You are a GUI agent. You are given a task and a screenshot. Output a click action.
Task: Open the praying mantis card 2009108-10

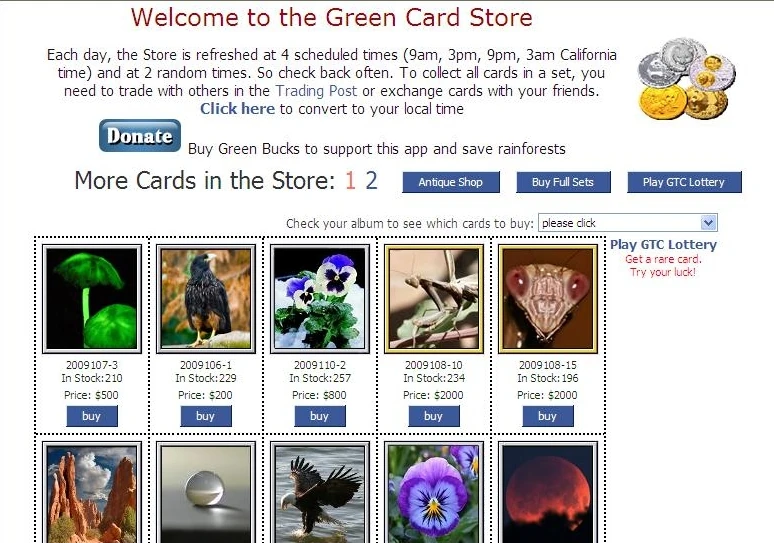click(434, 299)
